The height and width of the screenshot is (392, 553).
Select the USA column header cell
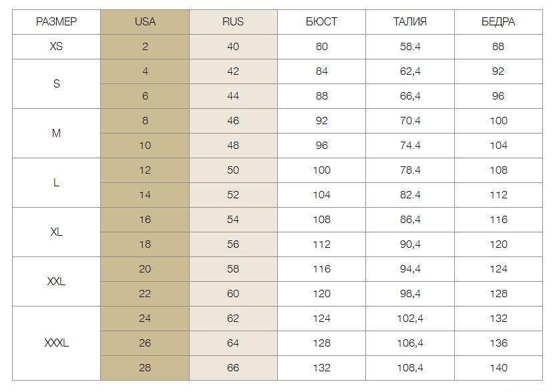coord(145,21)
